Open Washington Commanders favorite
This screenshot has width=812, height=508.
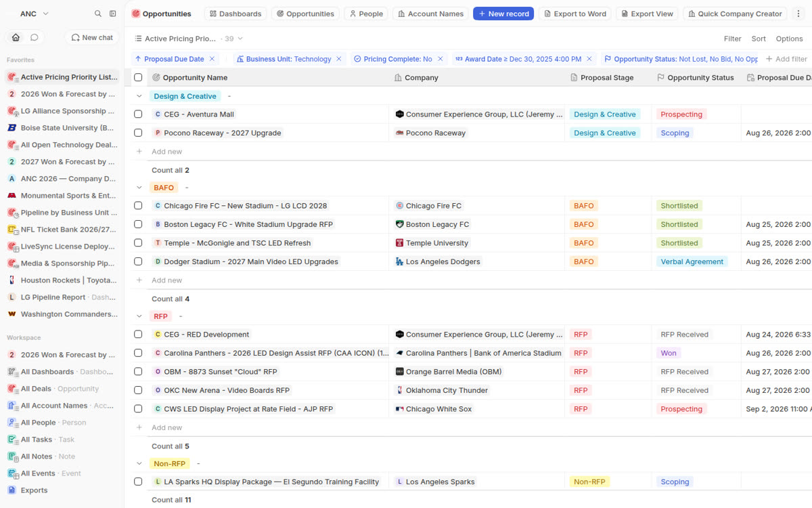click(62, 314)
